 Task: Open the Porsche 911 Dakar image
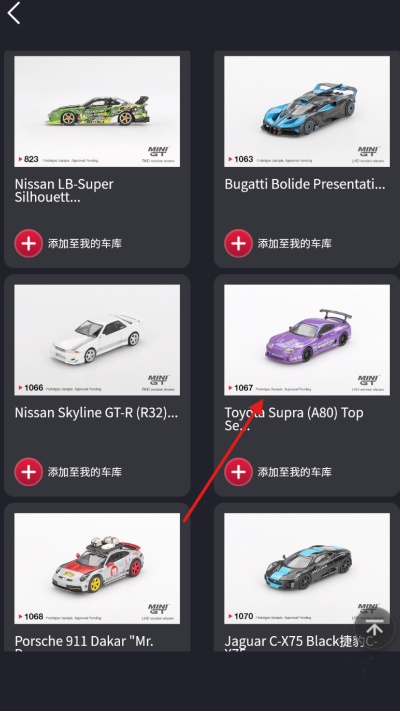coord(97,568)
